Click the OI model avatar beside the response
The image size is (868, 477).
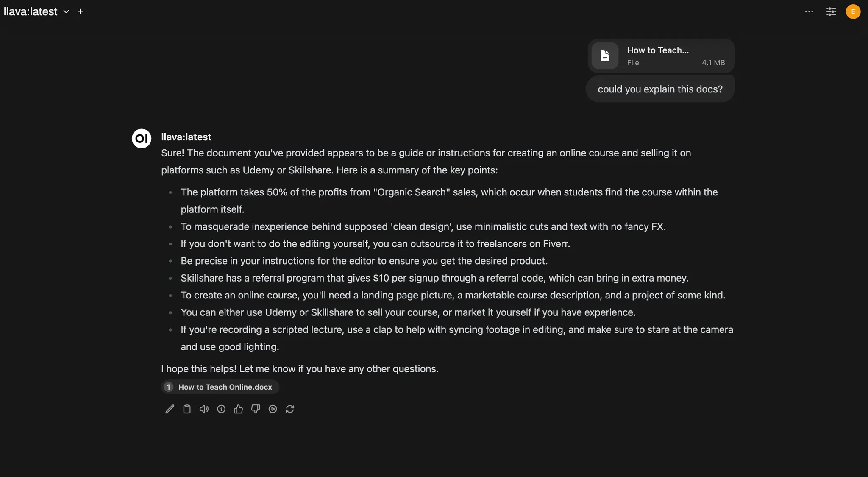click(x=142, y=139)
